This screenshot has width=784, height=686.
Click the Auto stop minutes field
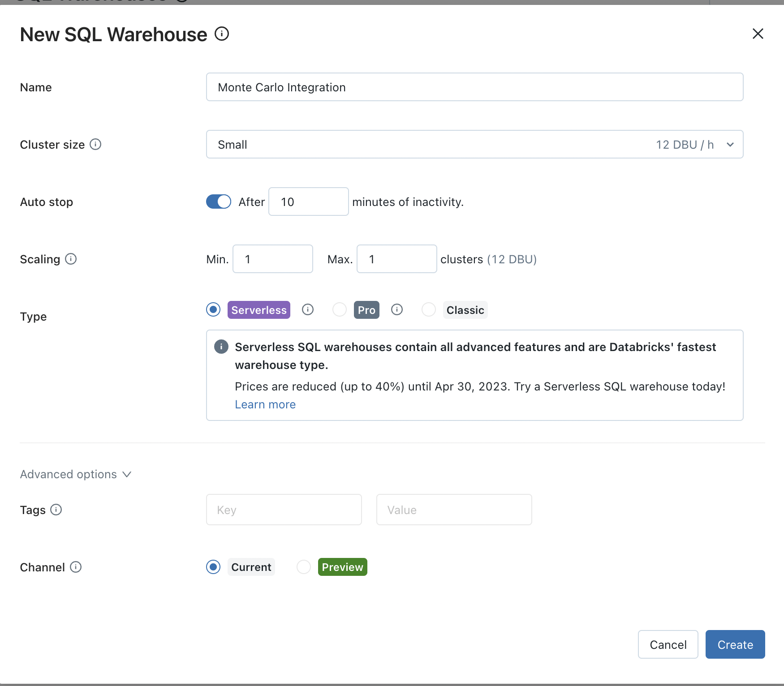[309, 202]
